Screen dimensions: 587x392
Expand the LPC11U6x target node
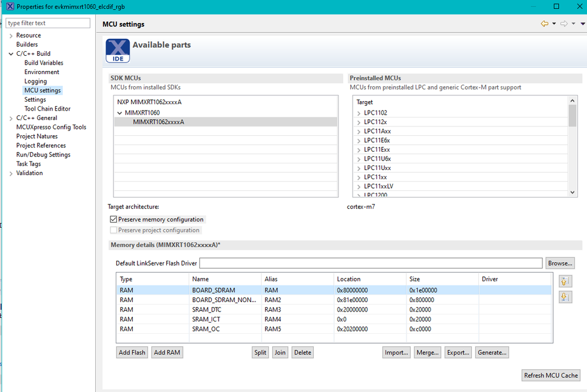(x=358, y=159)
